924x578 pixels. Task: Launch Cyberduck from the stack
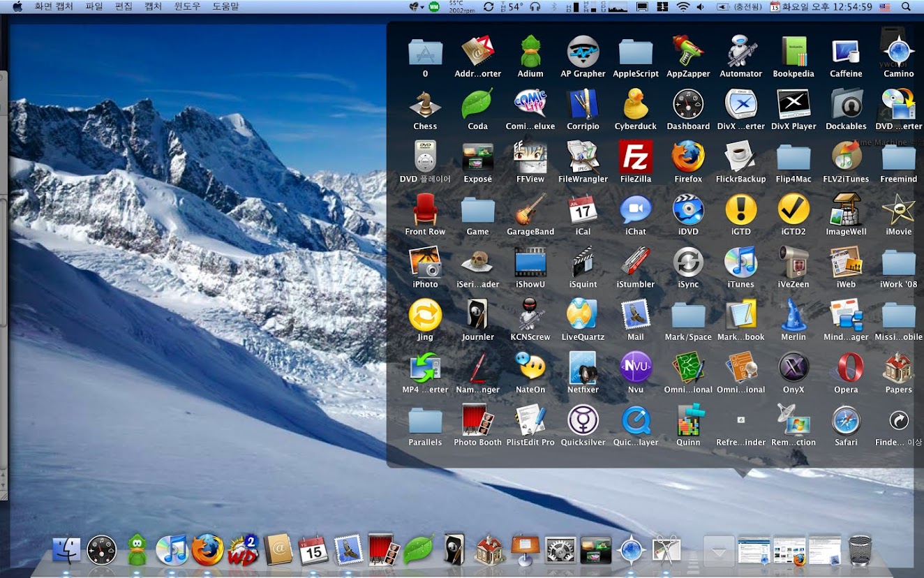click(636, 105)
